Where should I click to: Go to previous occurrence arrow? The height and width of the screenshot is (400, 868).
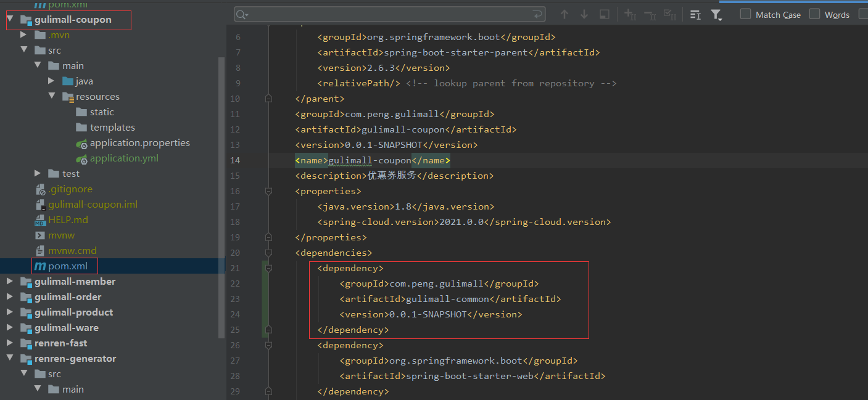(564, 14)
